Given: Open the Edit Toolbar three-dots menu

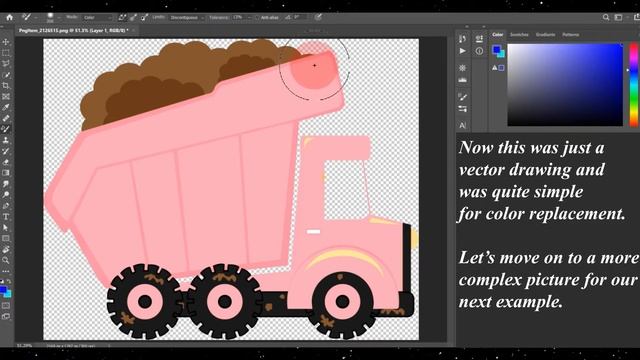Looking at the screenshot, I should [x=6, y=271].
